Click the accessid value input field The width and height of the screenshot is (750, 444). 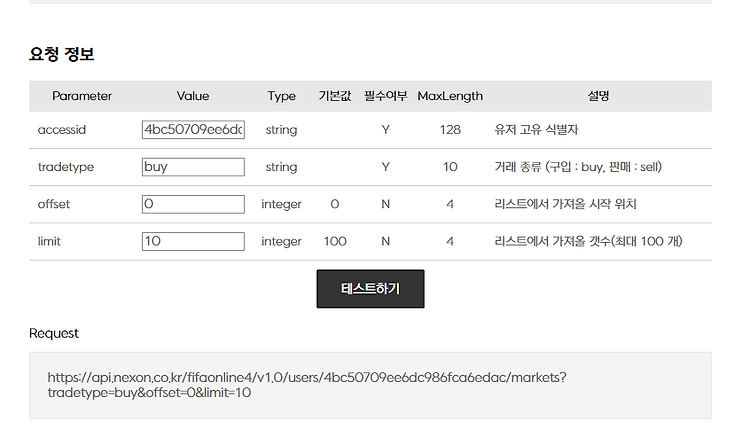click(x=193, y=130)
